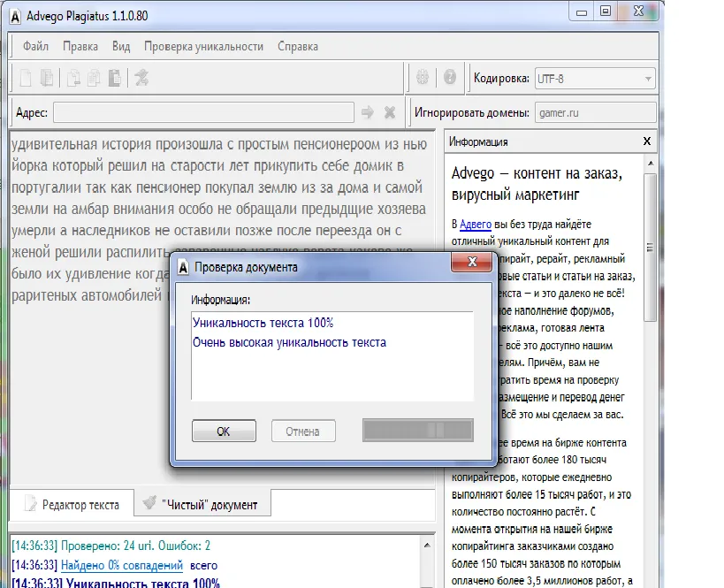Image resolution: width=724 pixels, height=588 pixels.
Task: Click the stop X icon beside address field
Action: [390, 112]
